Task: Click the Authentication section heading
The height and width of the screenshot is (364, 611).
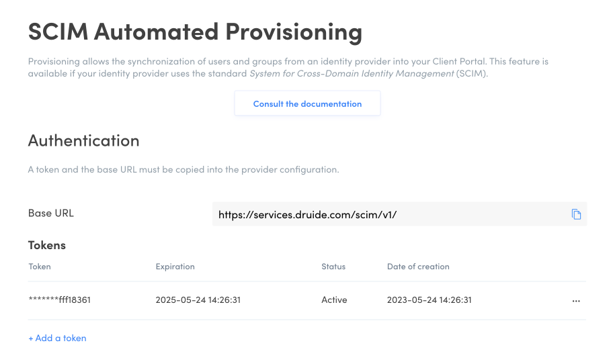Action: click(x=84, y=141)
